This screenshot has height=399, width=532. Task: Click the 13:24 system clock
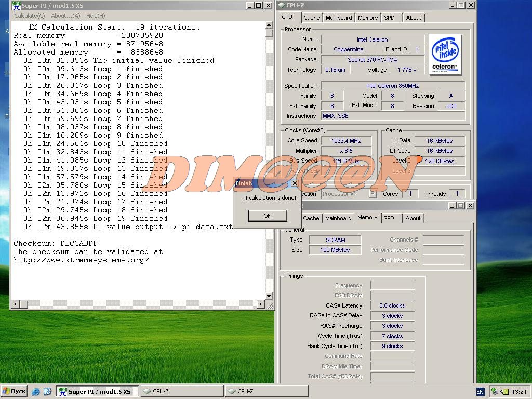(519, 392)
